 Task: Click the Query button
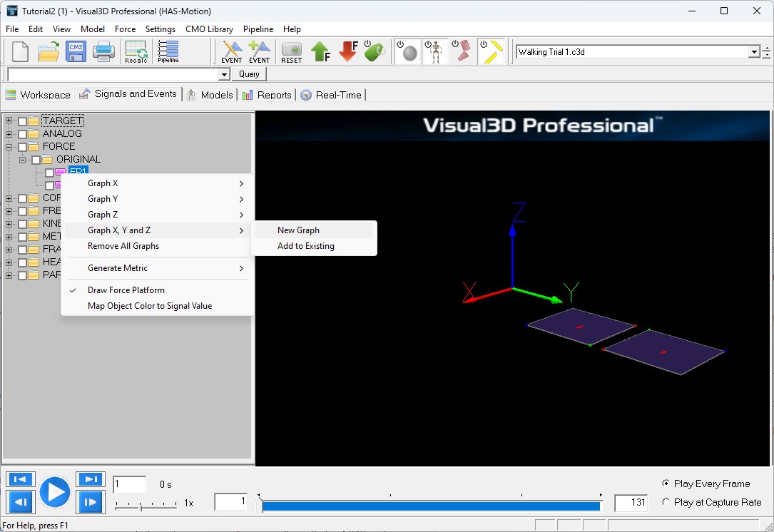249,74
